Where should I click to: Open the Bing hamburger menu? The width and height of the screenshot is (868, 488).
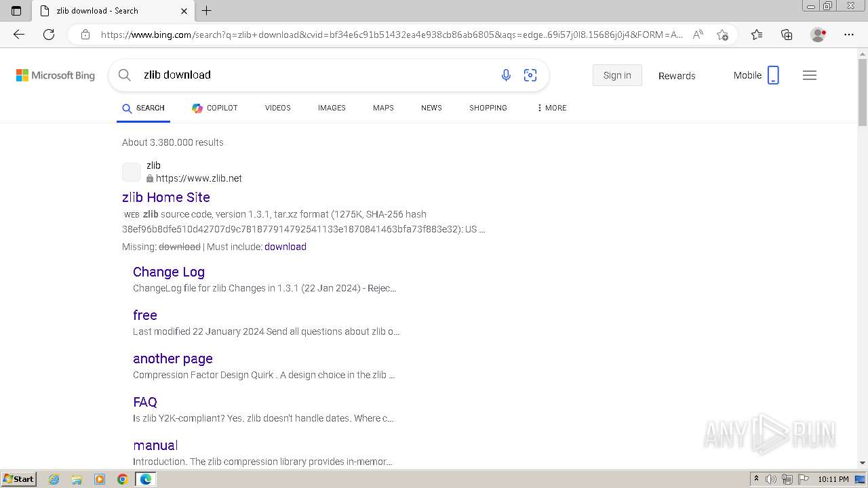(x=810, y=75)
